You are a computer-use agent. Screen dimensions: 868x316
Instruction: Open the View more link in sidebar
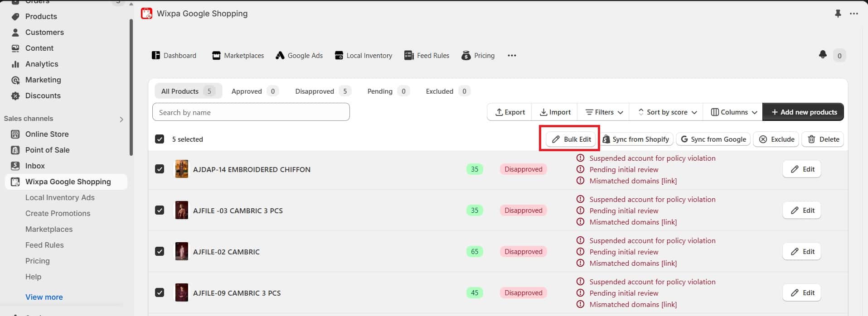44,297
